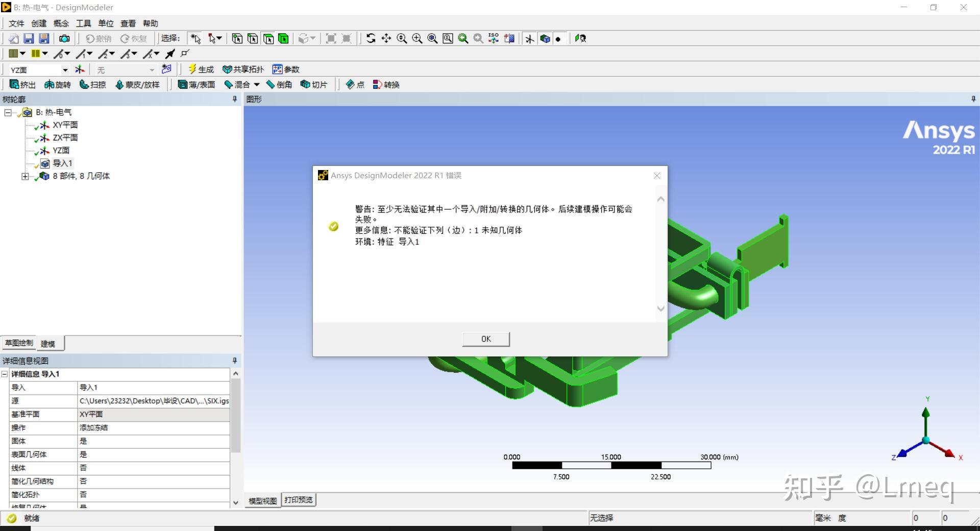
Task: Toggle the Display Points black dot icon
Action: point(558,39)
